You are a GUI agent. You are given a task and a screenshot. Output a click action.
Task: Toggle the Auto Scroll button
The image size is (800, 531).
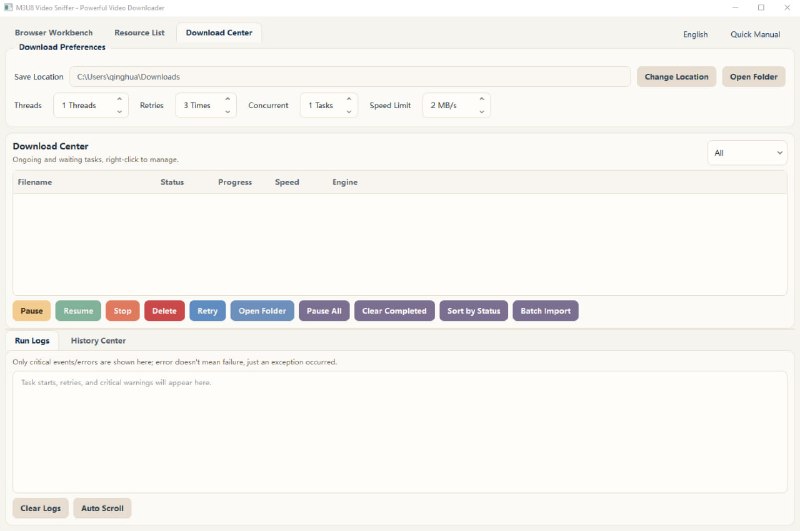click(102, 508)
